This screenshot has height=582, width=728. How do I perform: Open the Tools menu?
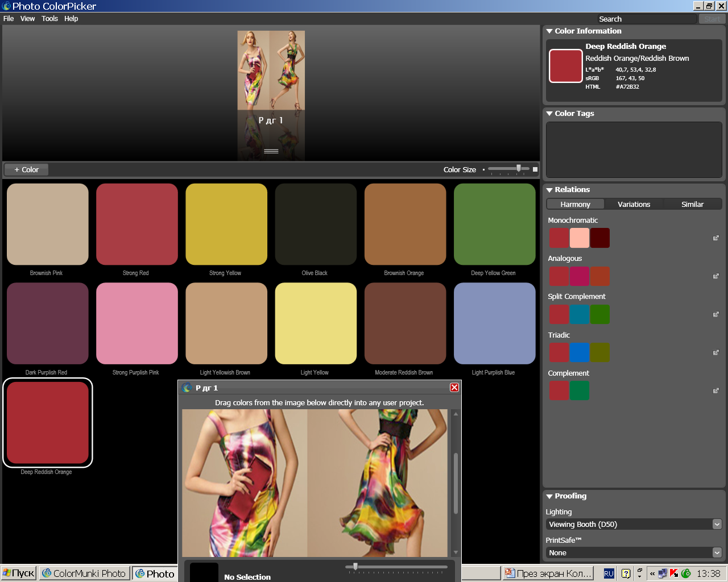49,19
